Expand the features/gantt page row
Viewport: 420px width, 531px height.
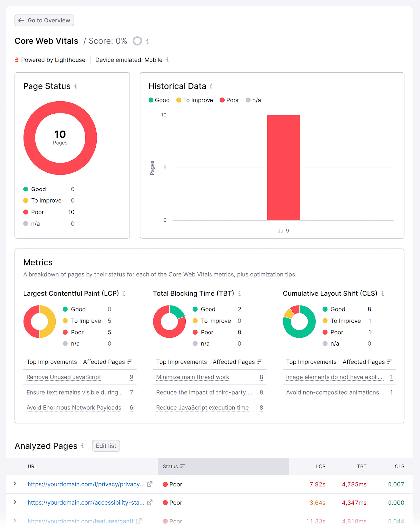(x=15, y=521)
